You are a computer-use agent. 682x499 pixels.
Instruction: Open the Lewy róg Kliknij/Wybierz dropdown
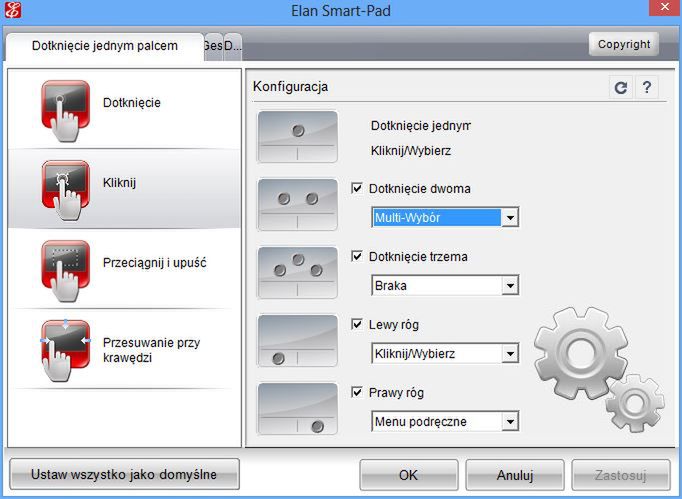[x=445, y=353]
